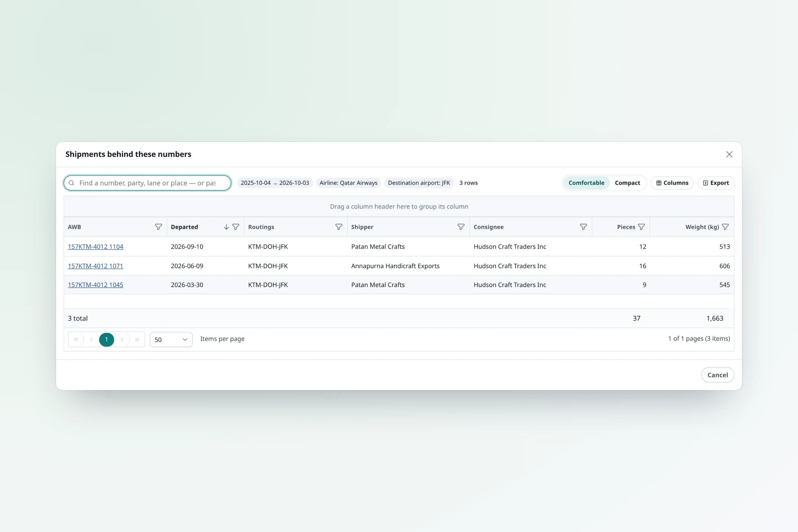Image resolution: width=798 pixels, height=532 pixels.
Task: Select the weight 606 cell
Action: click(692, 266)
